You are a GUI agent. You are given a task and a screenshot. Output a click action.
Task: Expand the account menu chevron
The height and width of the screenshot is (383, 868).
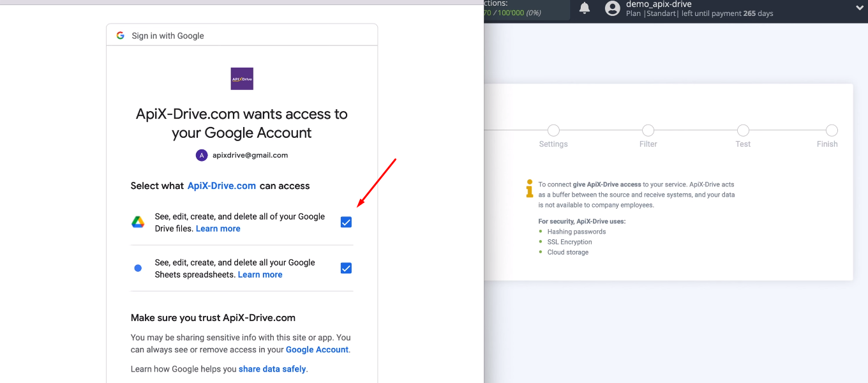(860, 8)
